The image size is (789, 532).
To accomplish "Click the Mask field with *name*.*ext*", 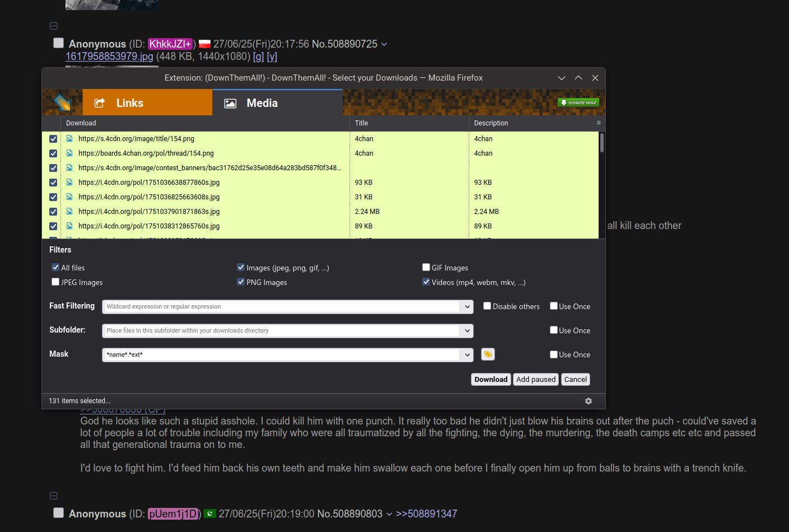I will pyautogui.click(x=281, y=354).
